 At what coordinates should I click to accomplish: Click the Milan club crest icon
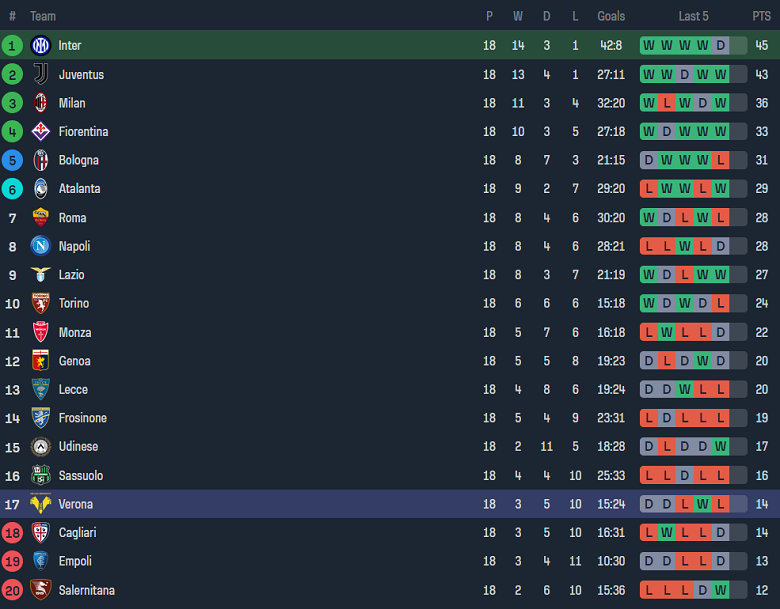pos(40,103)
